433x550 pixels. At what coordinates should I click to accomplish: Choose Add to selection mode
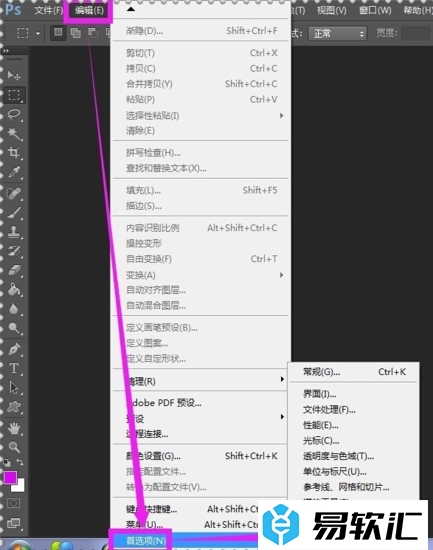pyautogui.click(x=75, y=33)
